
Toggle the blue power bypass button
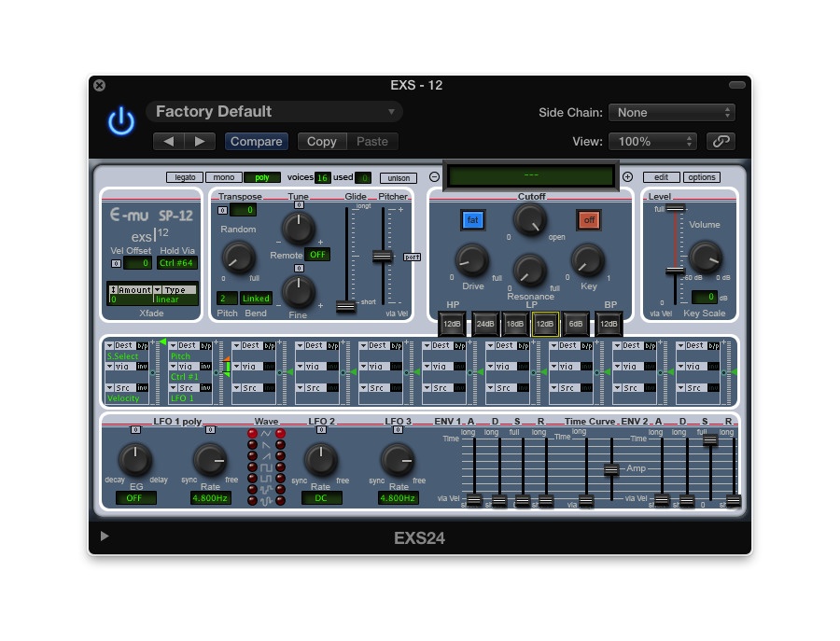click(x=121, y=121)
